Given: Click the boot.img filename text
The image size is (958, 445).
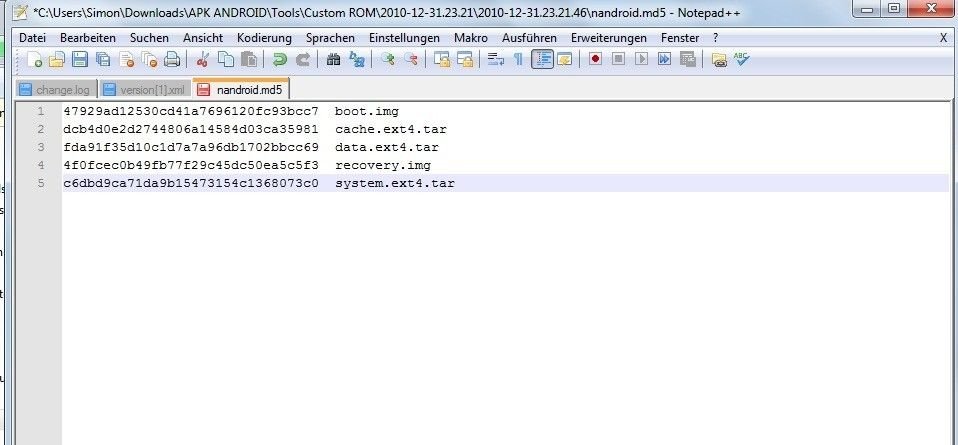Looking at the screenshot, I should (367, 111).
